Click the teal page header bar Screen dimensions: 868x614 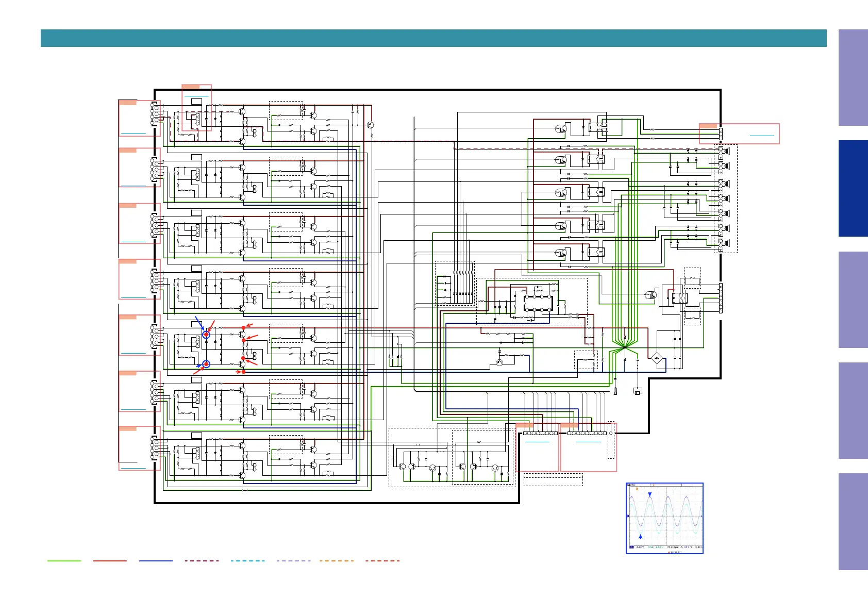coord(433,38)
